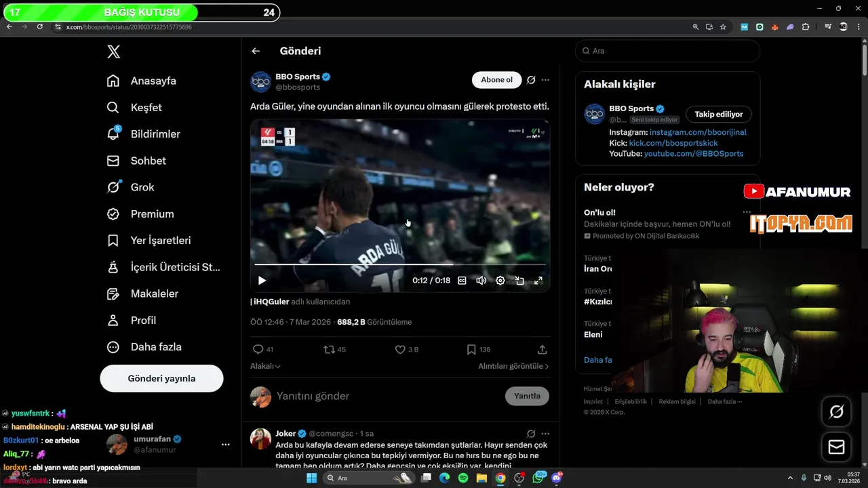The width and height of the screenshot is (868, 488).
Task: Click Grok icon on Joker reply
Action: tap(531, 433)
